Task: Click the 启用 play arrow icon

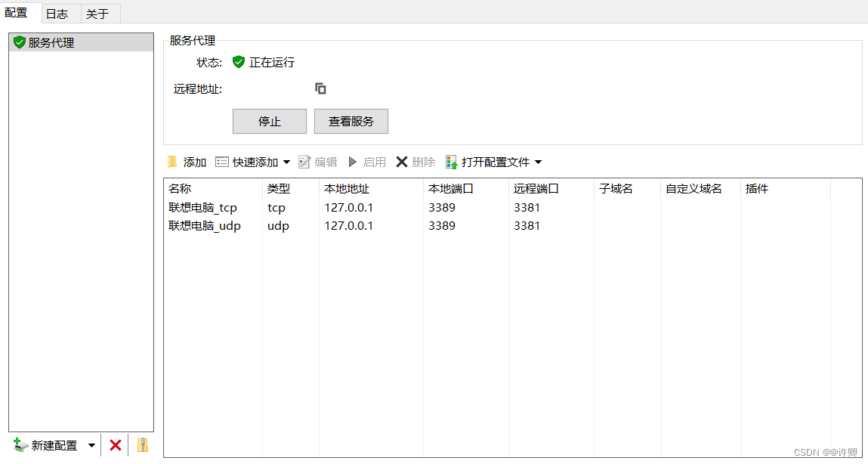Action: point(352,161)
